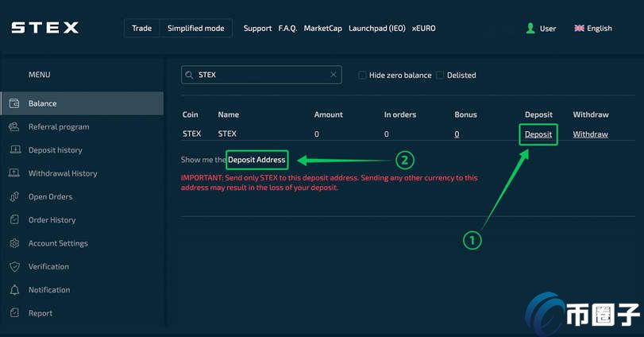Click the search magnifier icon
This screenshot has width=644, height=337.
(189, 75)
